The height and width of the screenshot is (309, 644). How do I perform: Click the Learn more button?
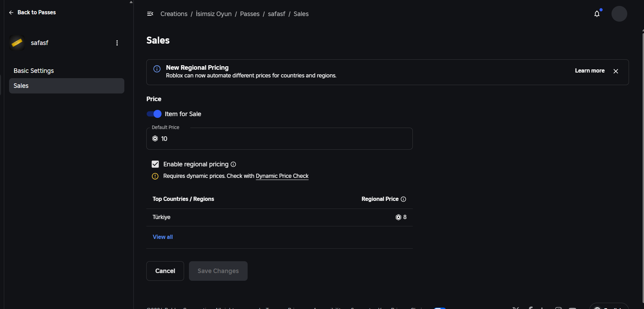point(590,71)
